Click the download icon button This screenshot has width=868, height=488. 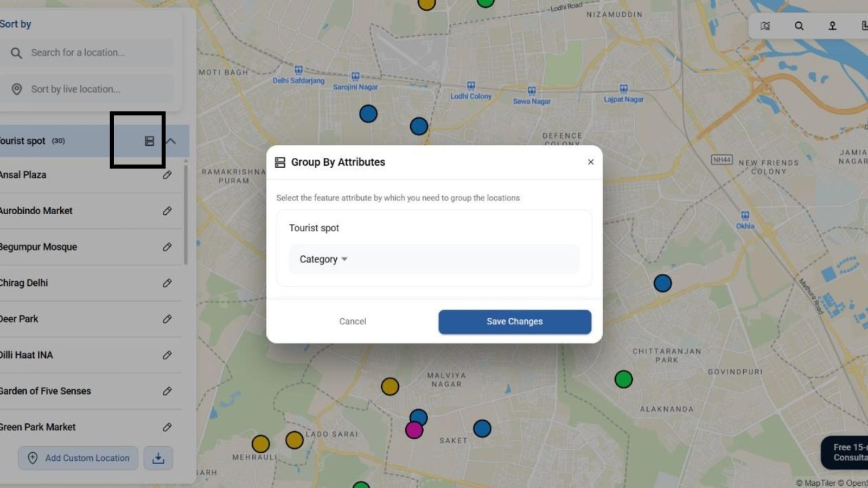click(x=158, y=458)
